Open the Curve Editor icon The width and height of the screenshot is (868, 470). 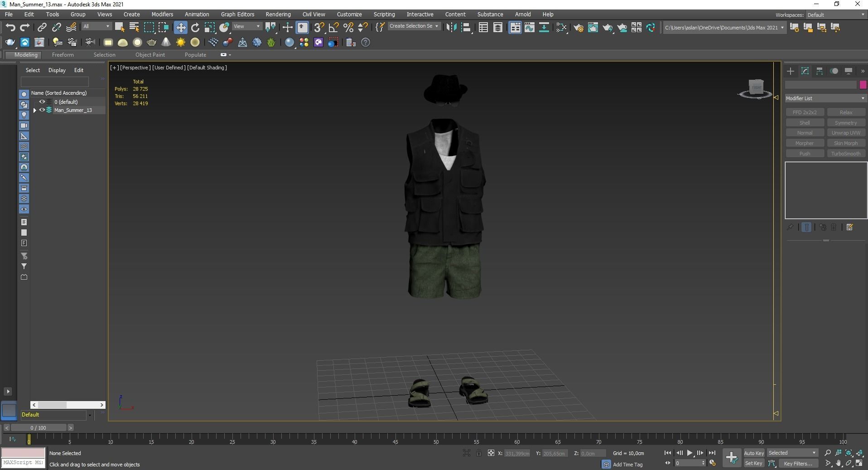[x=530, y=28]
